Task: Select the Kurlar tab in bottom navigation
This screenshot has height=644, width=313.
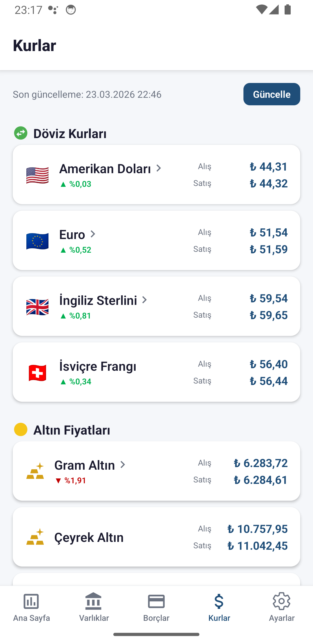Action: [x=219, y=607]
